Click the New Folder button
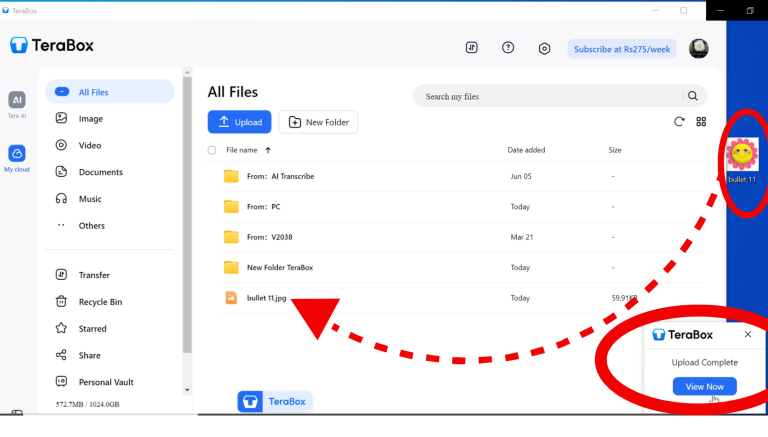The height and width of the screenshot is (437, 768). [x=318, y=122]
